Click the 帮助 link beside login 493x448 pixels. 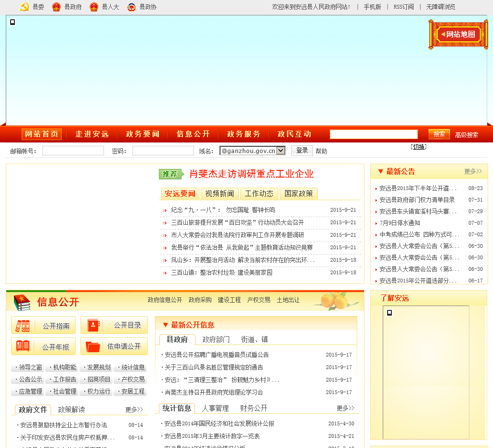(321, 151)
